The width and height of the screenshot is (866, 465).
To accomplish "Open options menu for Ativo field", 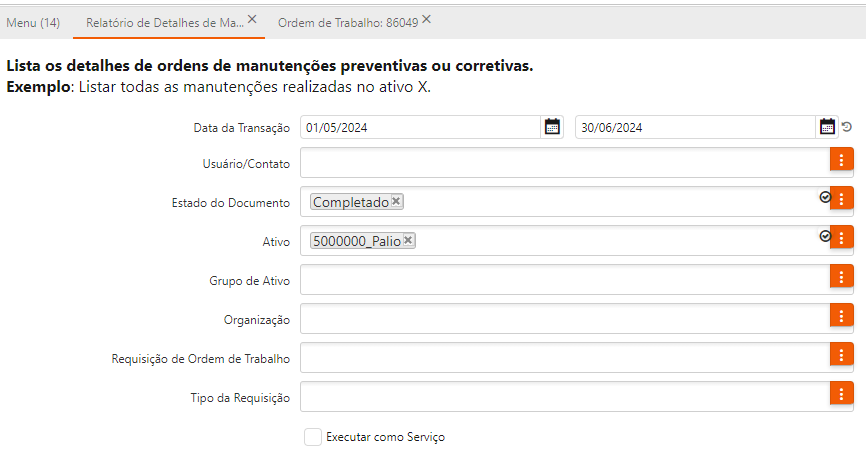I will (841, 238).
